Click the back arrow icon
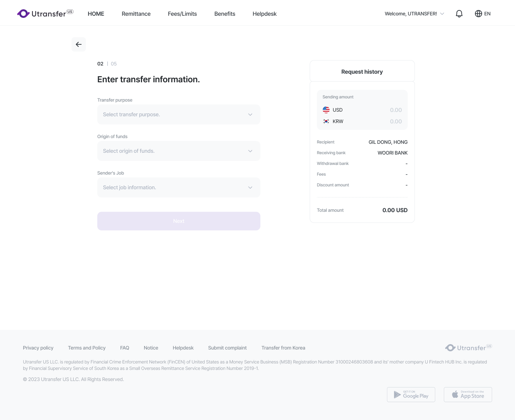Screen dimensions: 515x420 (79, 44)
